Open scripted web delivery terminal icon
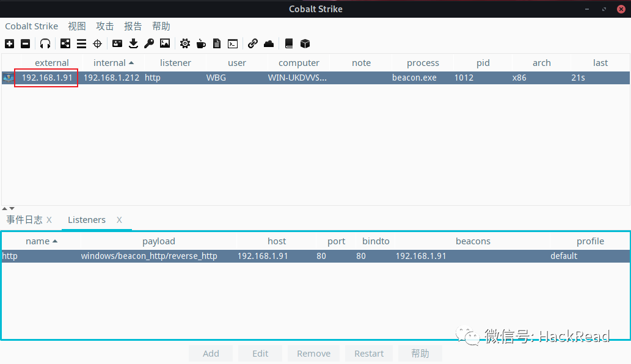631x364 pixels. coord(233,43)
